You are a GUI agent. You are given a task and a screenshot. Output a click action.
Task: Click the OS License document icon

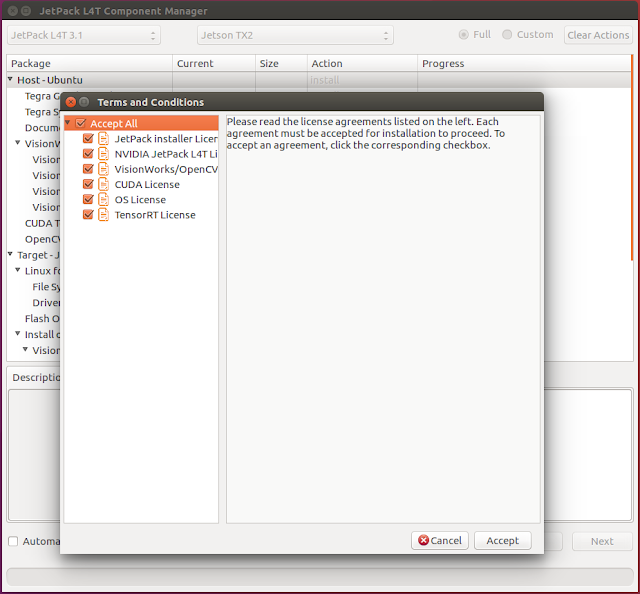(103, 200)
